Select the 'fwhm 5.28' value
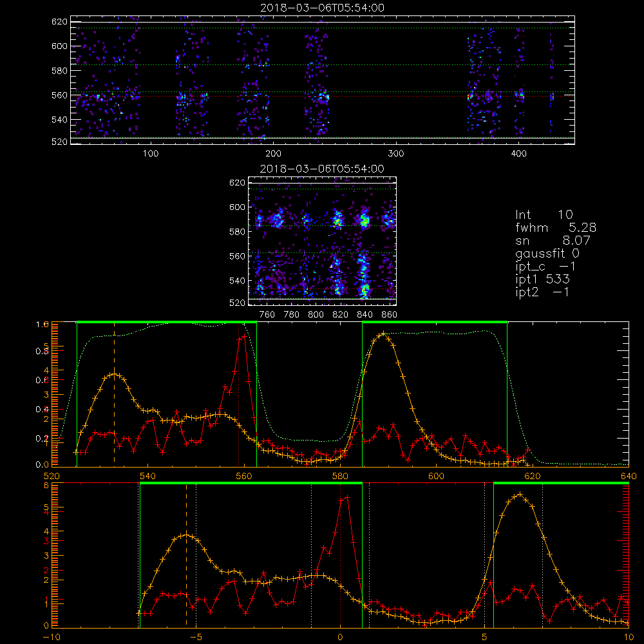The height and width of the screenshot is (644, 644). pyautogui.click(x=556, y=227)
